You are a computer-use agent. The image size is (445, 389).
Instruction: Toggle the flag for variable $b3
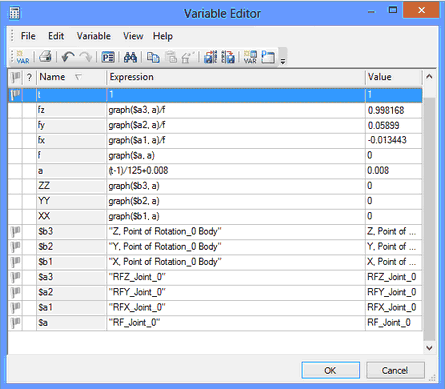15,231
